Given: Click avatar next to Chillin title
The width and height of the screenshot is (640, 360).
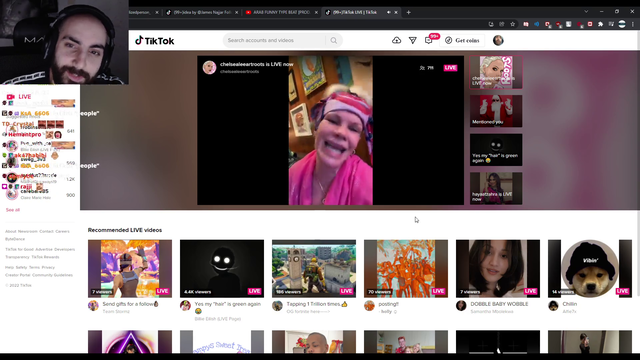Looking at the screenshot, I should click(553, 306).
